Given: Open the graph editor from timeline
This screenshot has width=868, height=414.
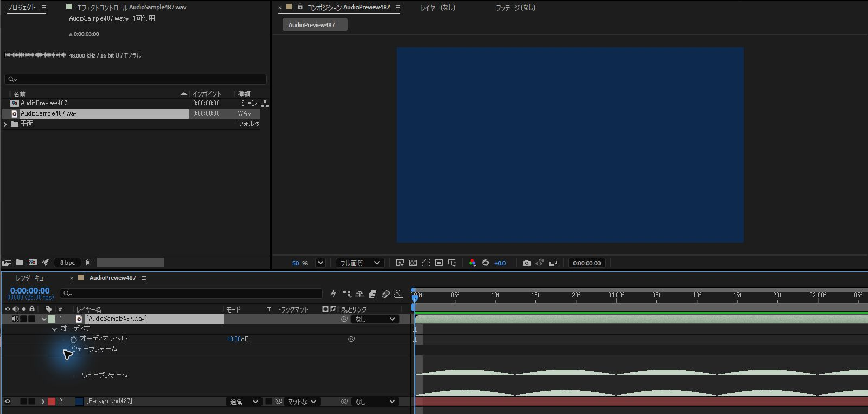Looking at the screenshot, I should pos(399,294).
